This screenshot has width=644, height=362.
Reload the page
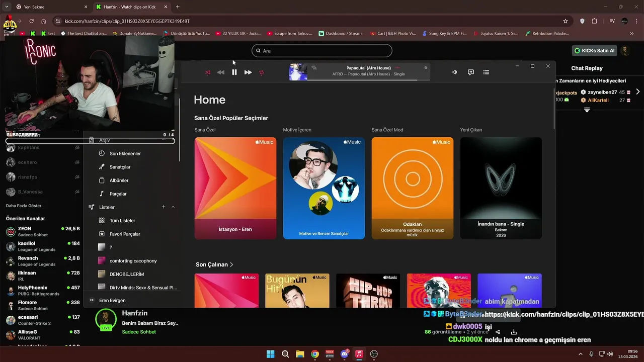(31, 21)
